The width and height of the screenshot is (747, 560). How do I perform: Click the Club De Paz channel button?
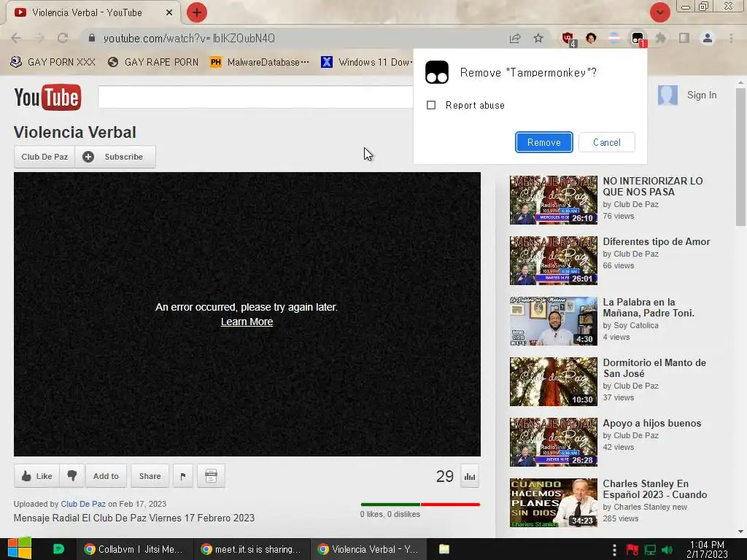(44, 157)
